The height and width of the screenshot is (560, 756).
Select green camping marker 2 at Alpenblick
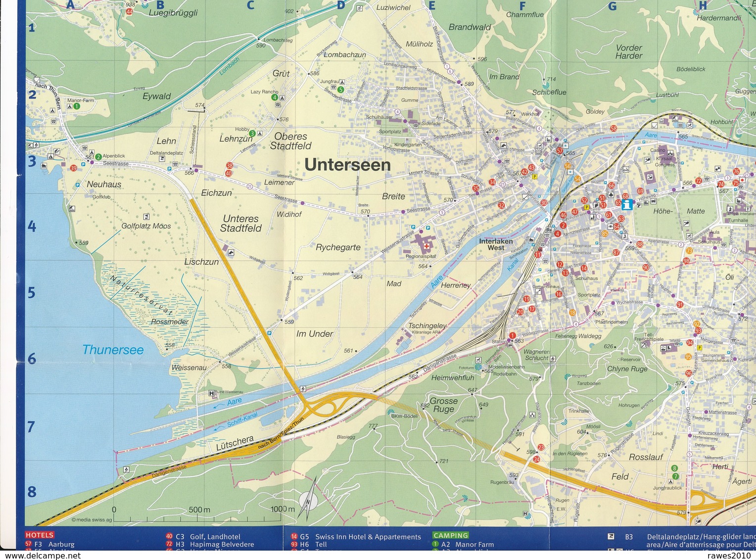pos(98,157)
